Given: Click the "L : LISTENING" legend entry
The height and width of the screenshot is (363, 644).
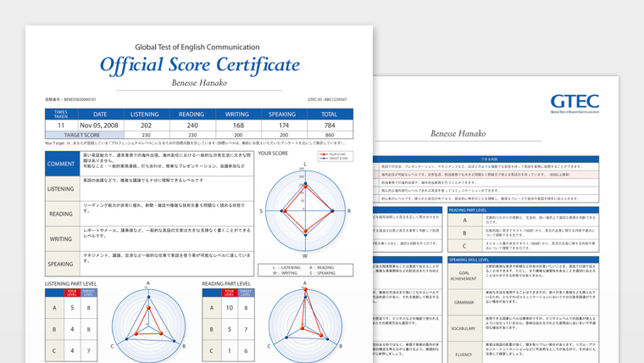Looking at the screenshot, I should 286,268.
